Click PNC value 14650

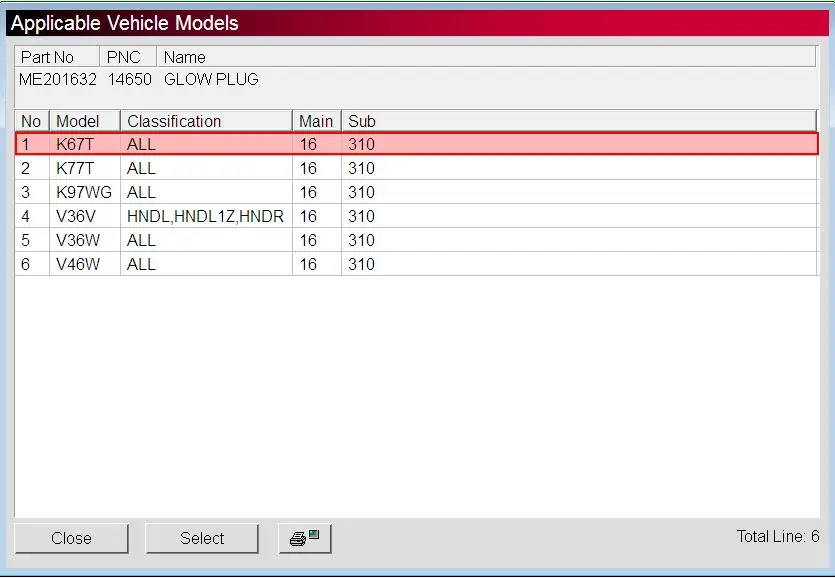click(129, 79)
